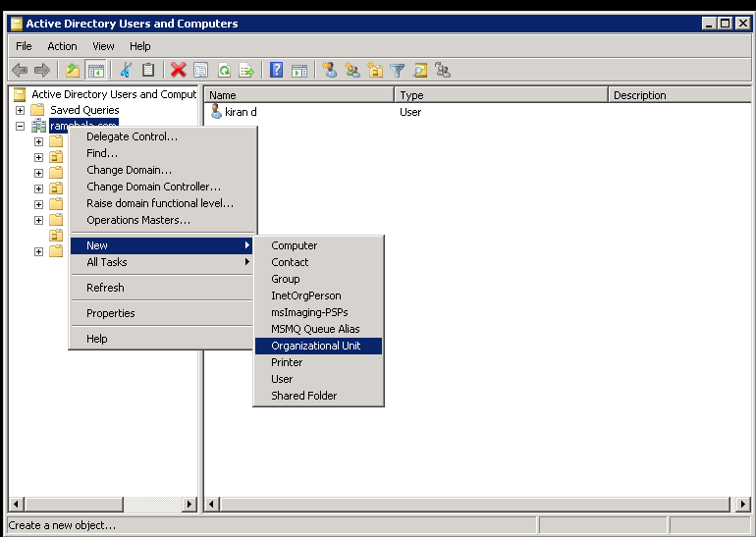Click the user icon beside kiran d

coord(216,112)
